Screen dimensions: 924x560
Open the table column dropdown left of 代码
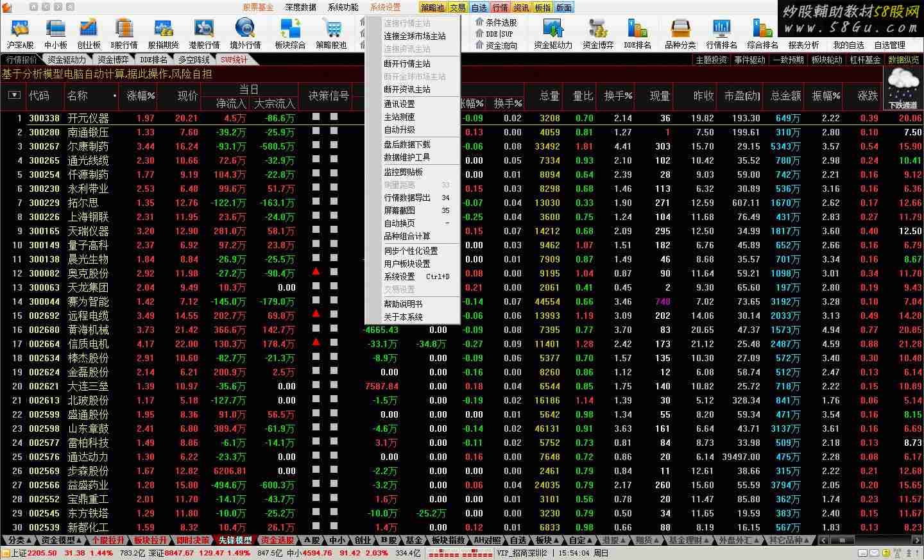click(14, 96)
